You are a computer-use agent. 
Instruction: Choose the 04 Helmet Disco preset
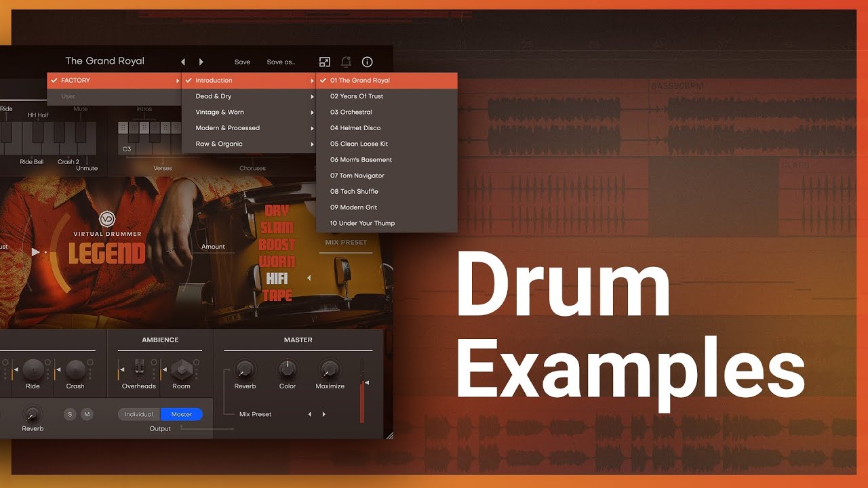355,128
